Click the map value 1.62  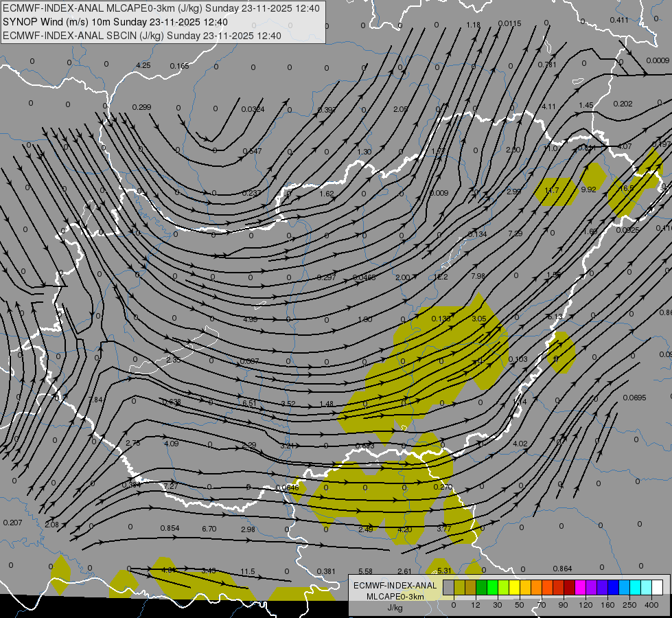click(x=327, y=194)
